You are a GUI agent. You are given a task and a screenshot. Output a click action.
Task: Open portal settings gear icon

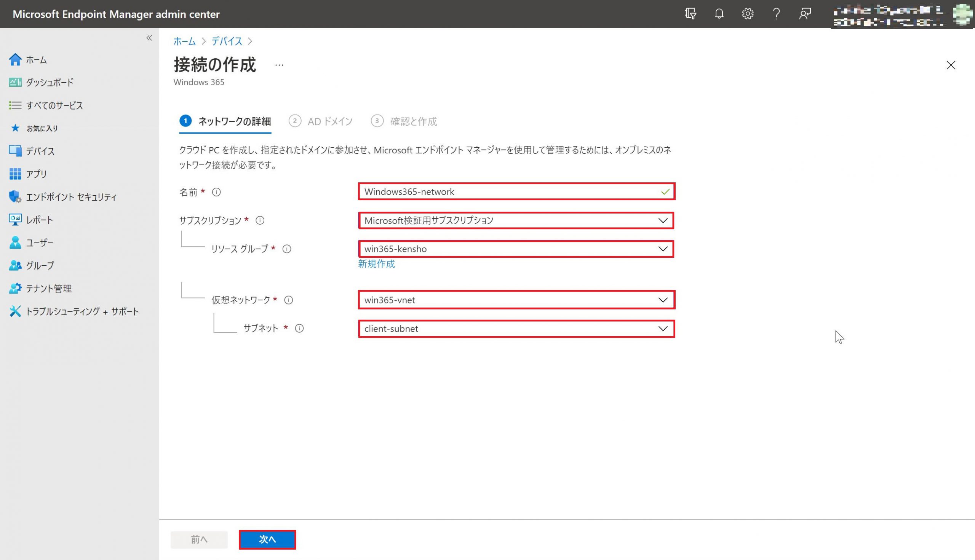point(747,14)
